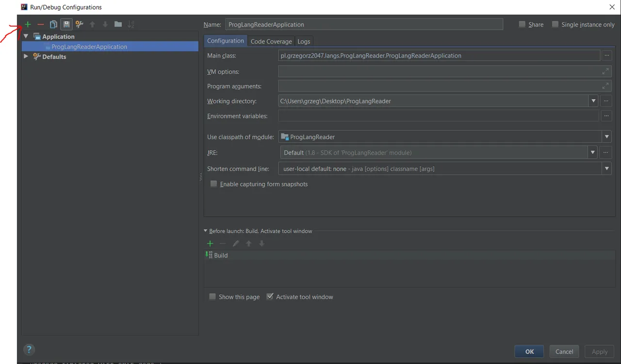This screenshot has width=621, height=364.
Task: Move configuration up in the left toolbar
Action: coord(92,24)
